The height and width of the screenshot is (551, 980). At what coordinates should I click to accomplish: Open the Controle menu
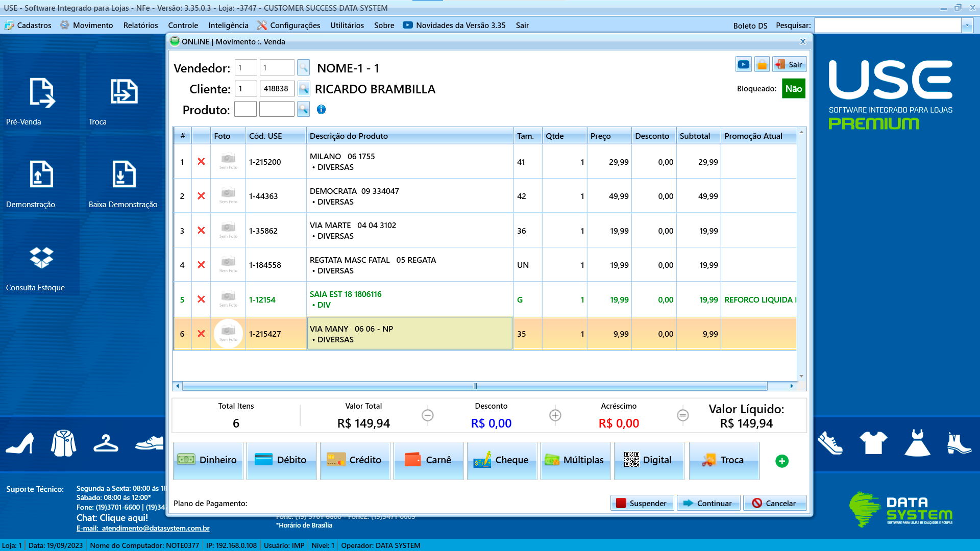[x=183, y=26]
